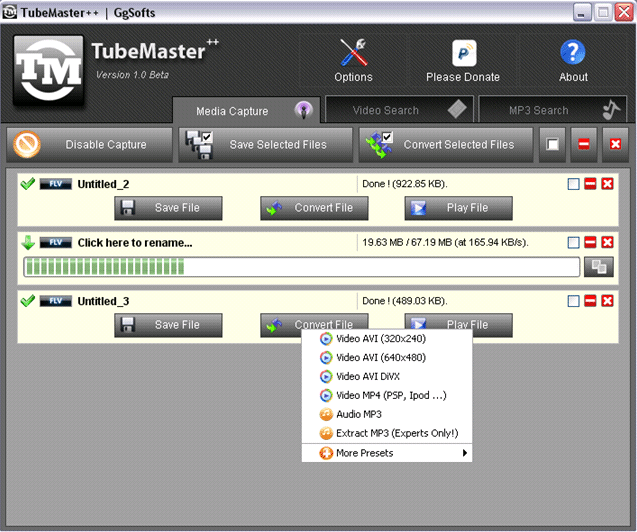The width and height of the screenshot is (637, 532).
Task: Click 'Done ! (489.03 KB).' status text
Action: 405,301
